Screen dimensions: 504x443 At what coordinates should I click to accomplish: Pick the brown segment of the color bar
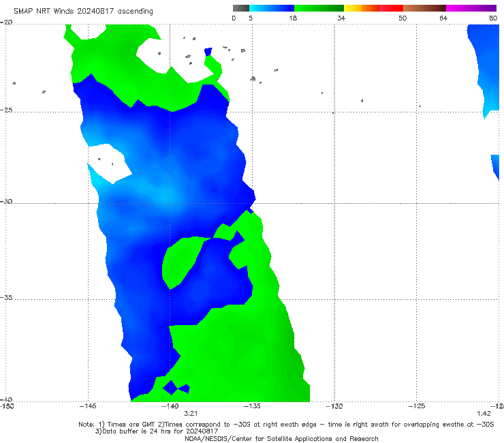pyautogui.click(x=424, y=8)
